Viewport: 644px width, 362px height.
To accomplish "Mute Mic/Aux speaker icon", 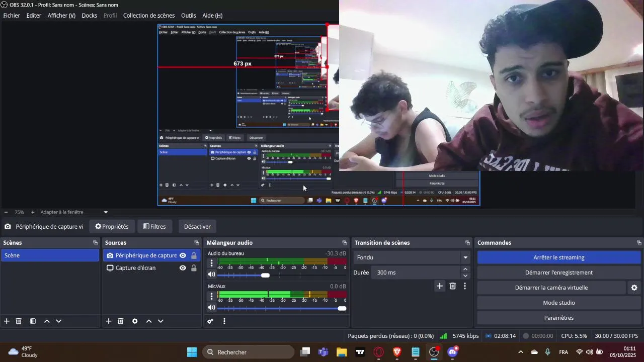I will (x=212, y=308).
